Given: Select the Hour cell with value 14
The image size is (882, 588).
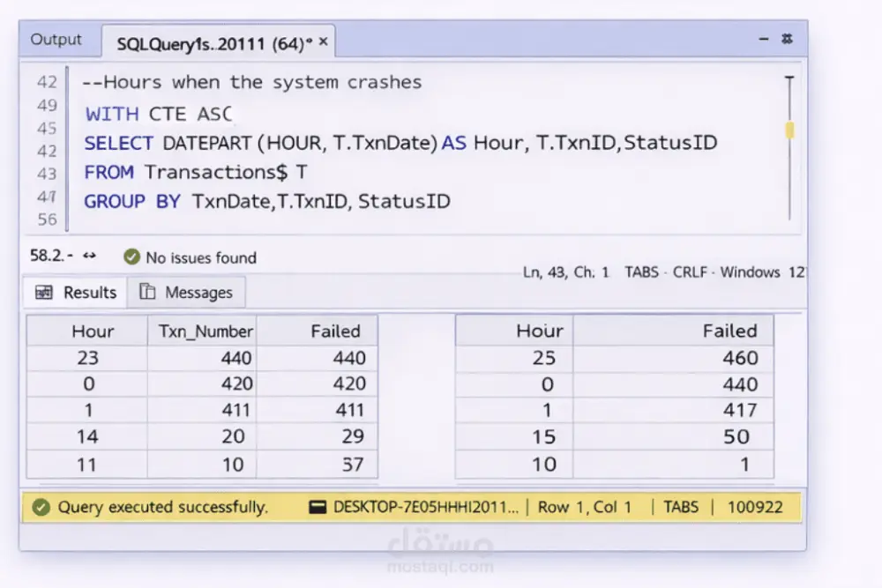Looking at the screenshot, I should click(87, 436).
